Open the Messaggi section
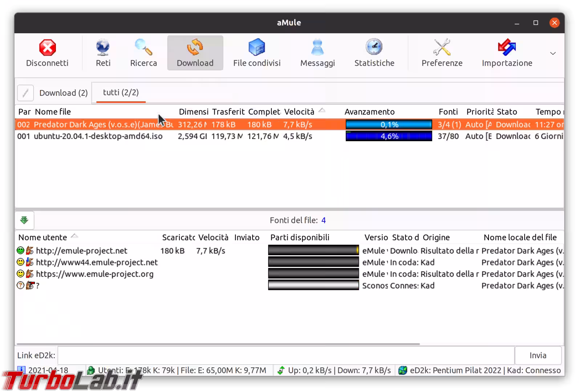Screen dimensions: 579x392 [317, 53]
